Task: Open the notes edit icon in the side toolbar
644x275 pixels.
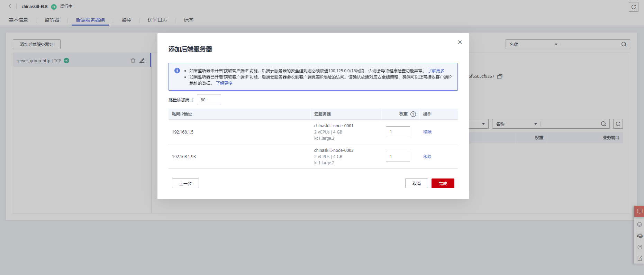Action: point(640,258)
